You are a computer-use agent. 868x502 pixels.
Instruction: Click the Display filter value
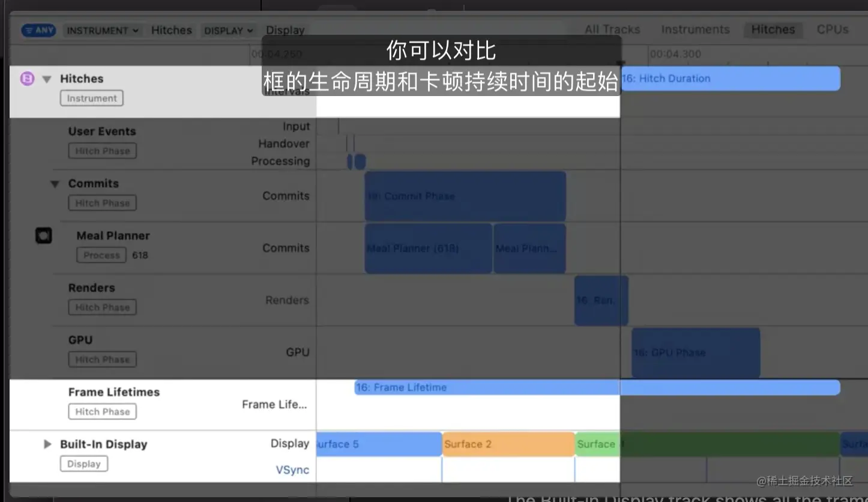(x=285, y=30)
